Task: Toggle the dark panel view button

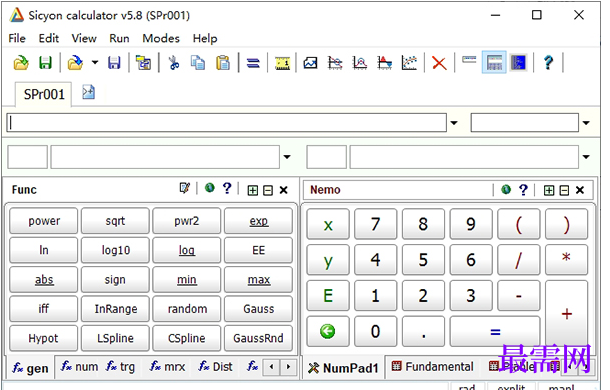Action: point(518,62)
